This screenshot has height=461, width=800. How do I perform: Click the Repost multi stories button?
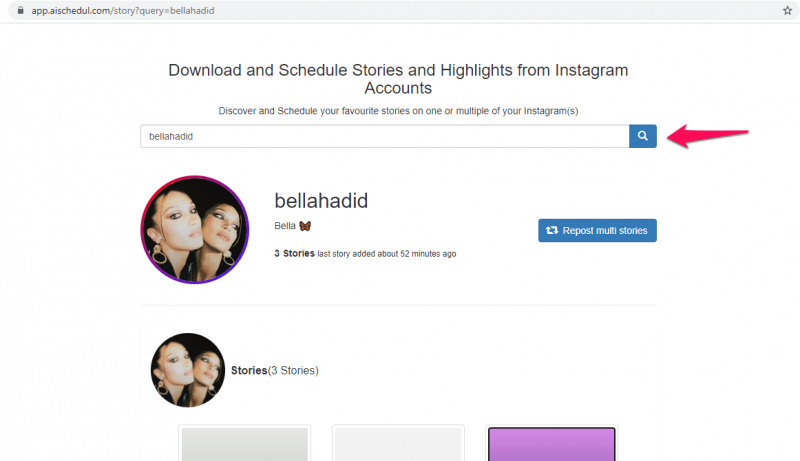[597, 230]
